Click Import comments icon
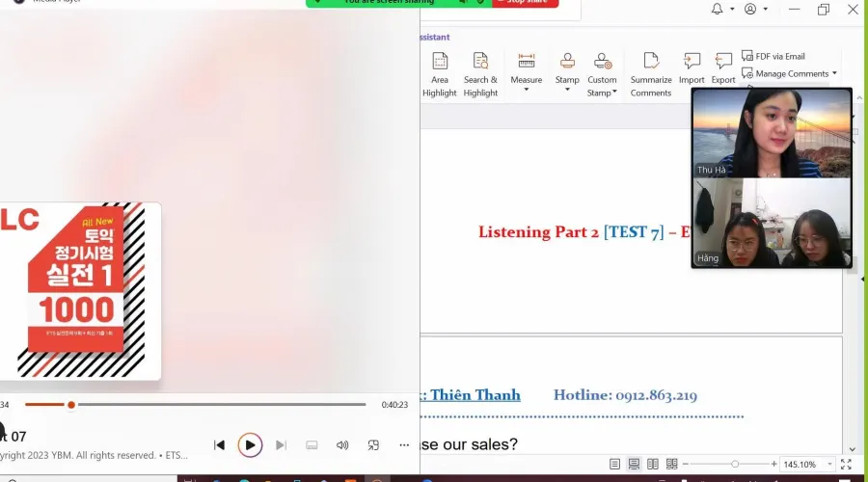 692,61
